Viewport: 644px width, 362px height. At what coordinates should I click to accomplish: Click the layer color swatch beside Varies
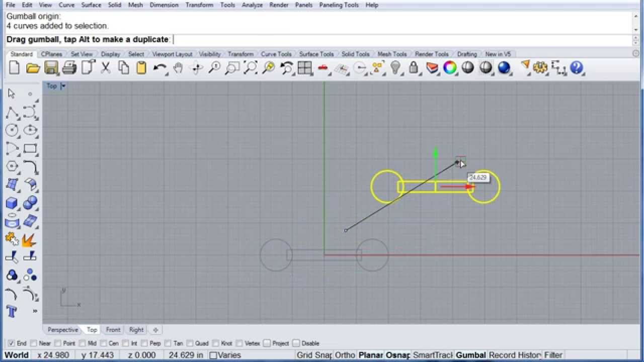tap(213, 355)
